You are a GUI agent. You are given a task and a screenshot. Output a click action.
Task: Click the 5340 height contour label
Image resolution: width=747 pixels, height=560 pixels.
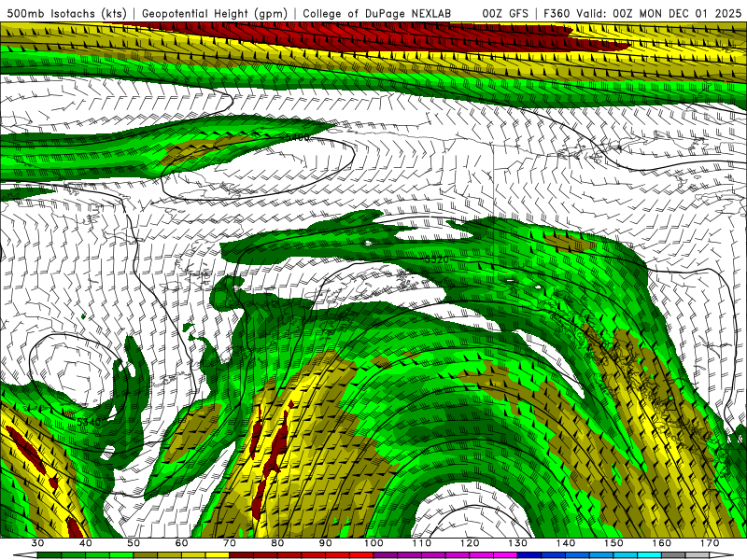click(89, 422)
